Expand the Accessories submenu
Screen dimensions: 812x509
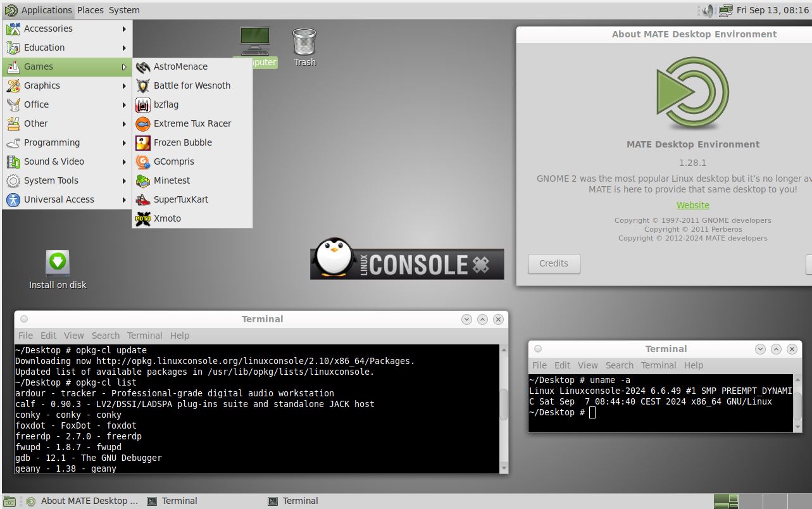point(67,28)
